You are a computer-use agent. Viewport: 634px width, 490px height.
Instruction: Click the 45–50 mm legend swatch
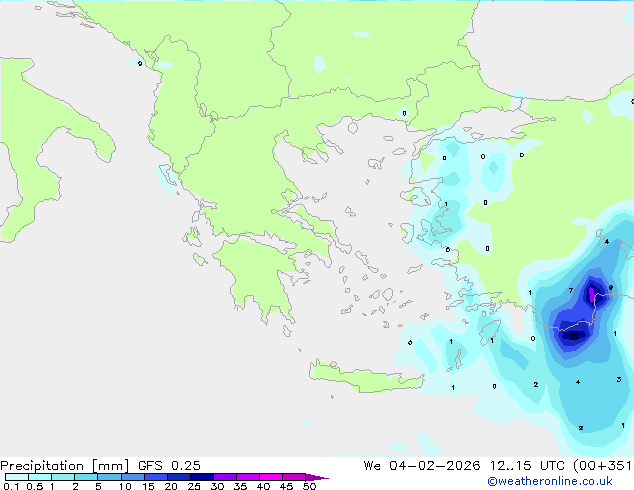point(294,477)
